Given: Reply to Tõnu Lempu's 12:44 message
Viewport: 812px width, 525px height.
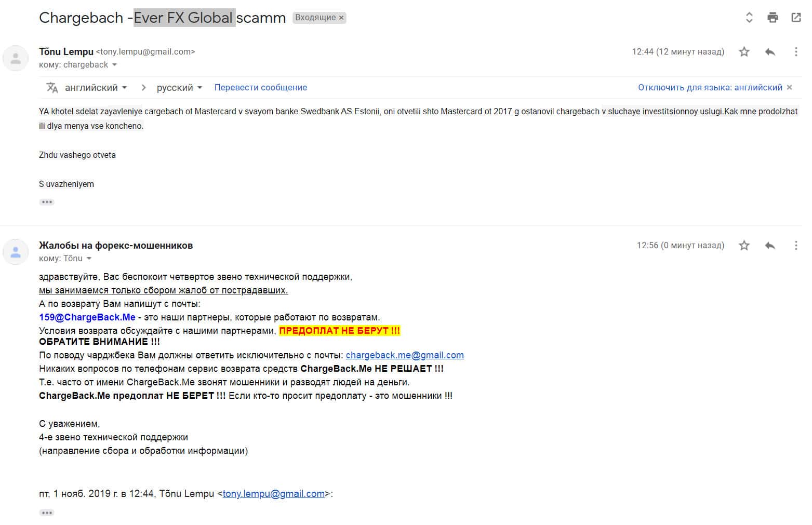Looking at the screenshot, I should (770, 52).
